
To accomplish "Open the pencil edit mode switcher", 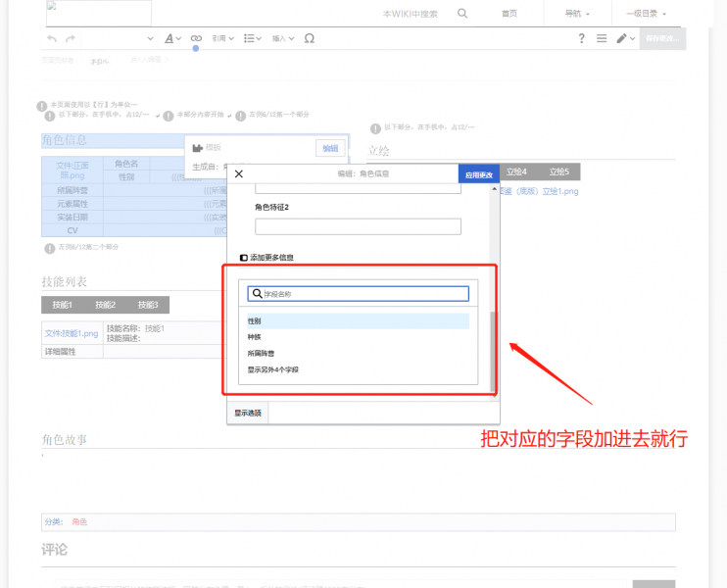I will click(625, 38).
